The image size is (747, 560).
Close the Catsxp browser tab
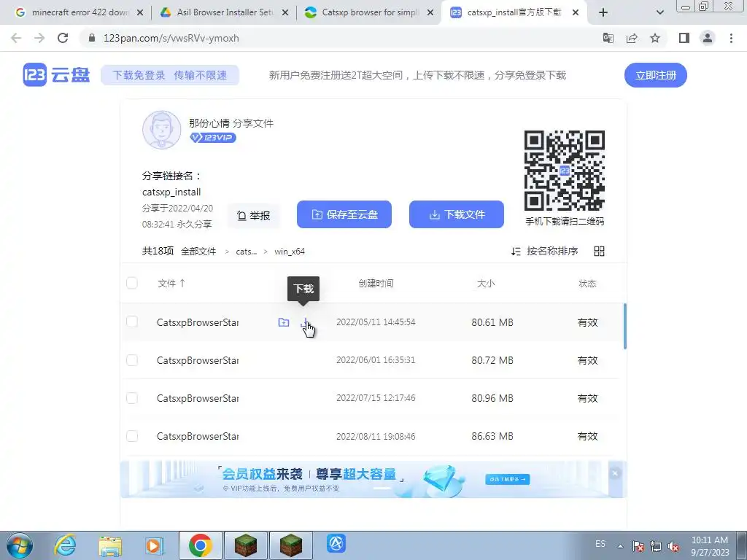point(430,13)
